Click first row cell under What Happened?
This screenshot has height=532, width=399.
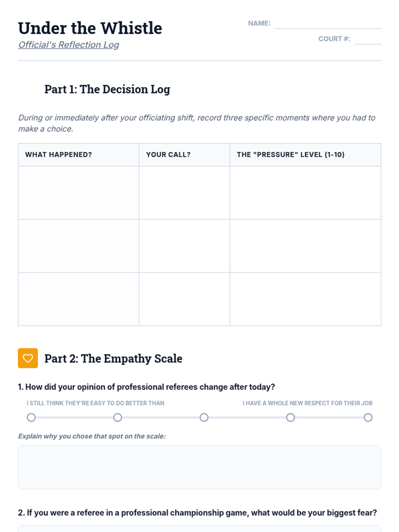[78, 193]
